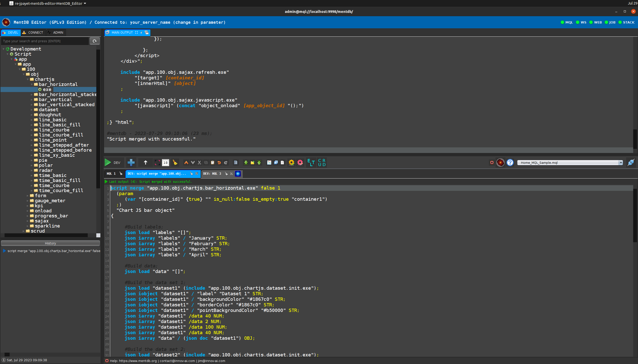Open help with the blue question mark
The image size is (638, 364).
[x=510, y=163]
